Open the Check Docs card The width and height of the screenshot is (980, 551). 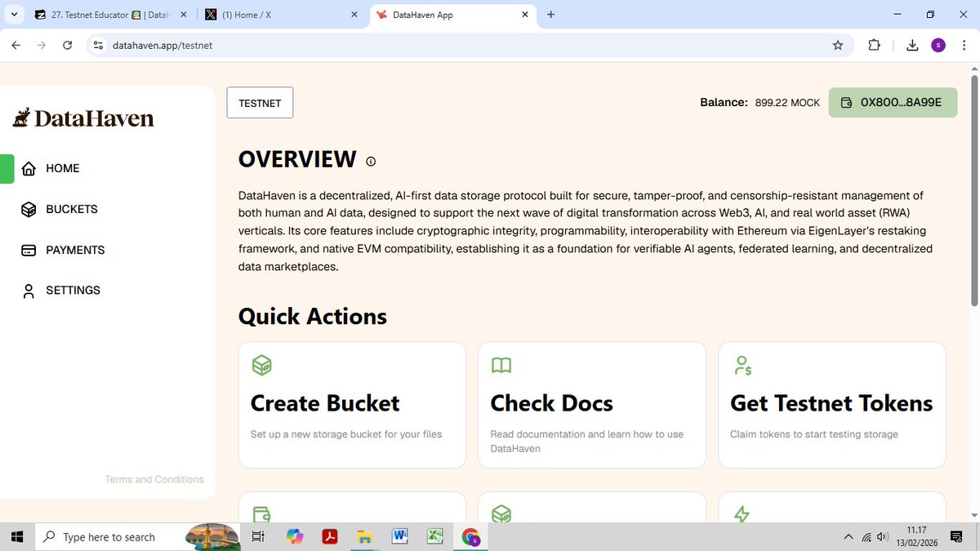(x=592, y=405)
